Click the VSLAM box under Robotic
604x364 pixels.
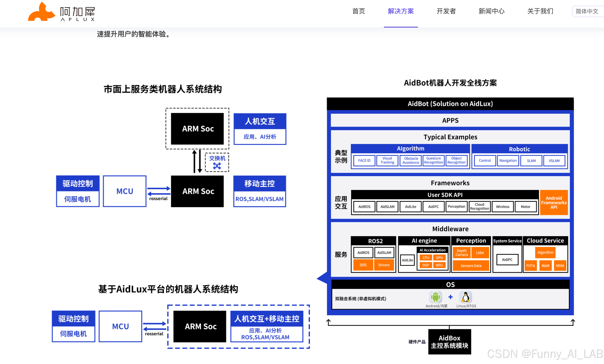click(554, 161)
